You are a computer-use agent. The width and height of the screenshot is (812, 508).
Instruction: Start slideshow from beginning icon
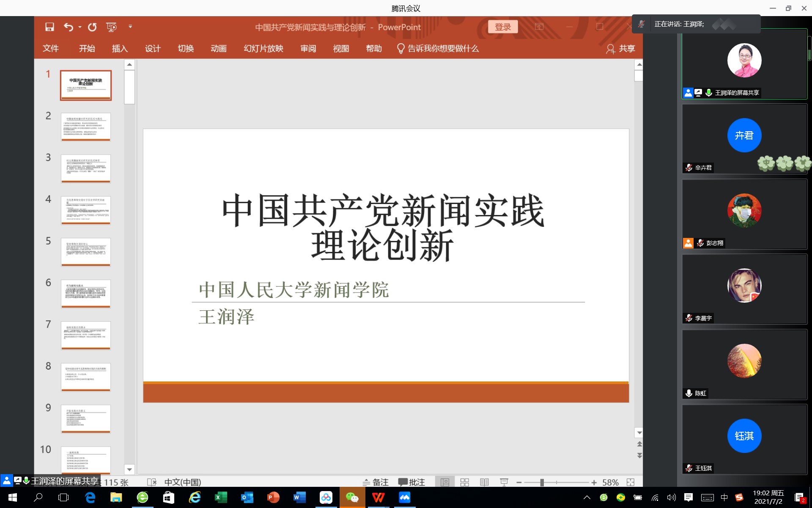click(x=111, y=27)
